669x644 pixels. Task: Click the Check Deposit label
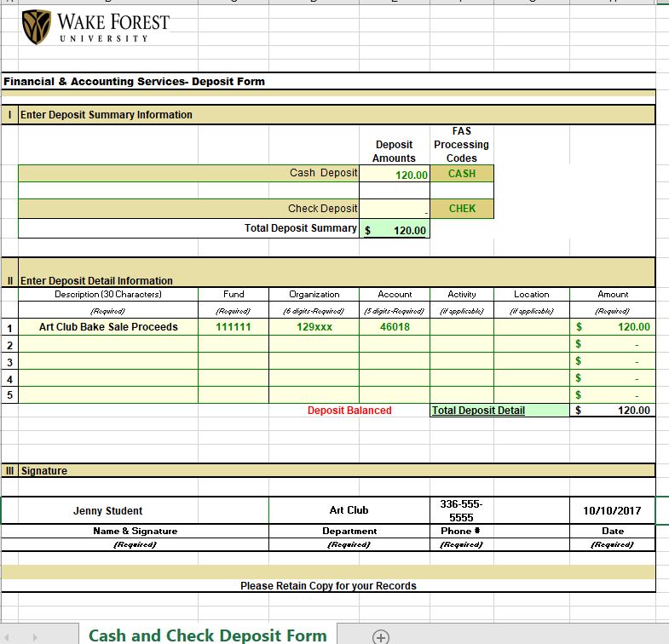tap(322, 209)
